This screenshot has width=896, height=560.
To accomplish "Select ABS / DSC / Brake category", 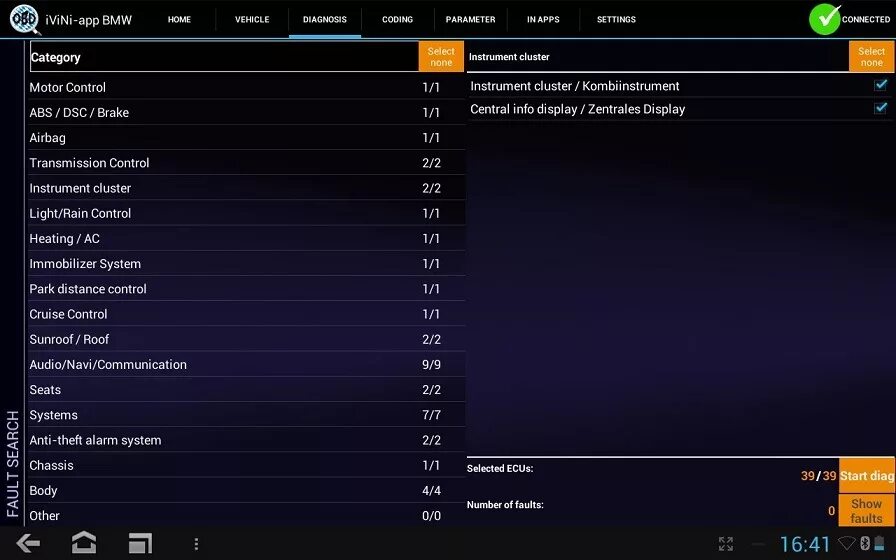I will (x=246, y=113).
